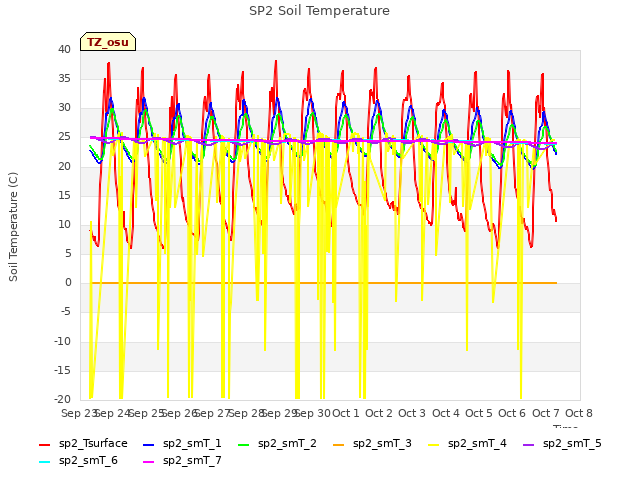The height and width of the screenshot is (480, 640).
Task: Click the 25 y-axis tick label
Action: pyautogui.click(x=64, y=137)
